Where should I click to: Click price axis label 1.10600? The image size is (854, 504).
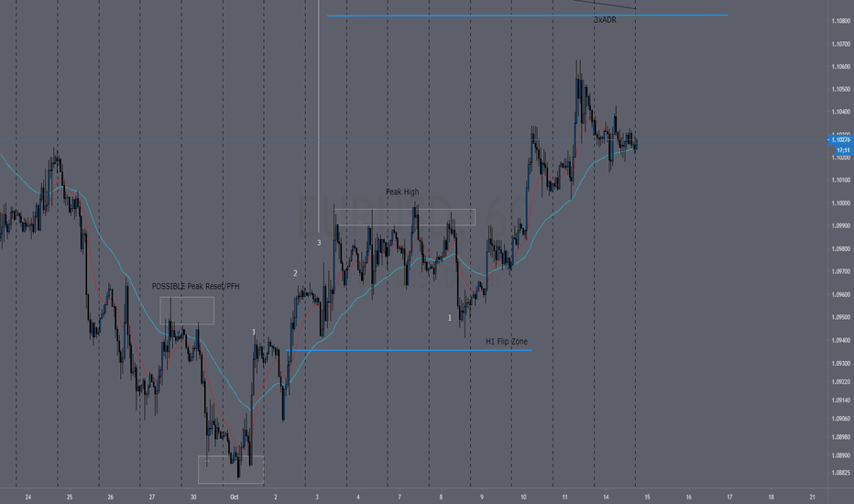pos(841,67)
